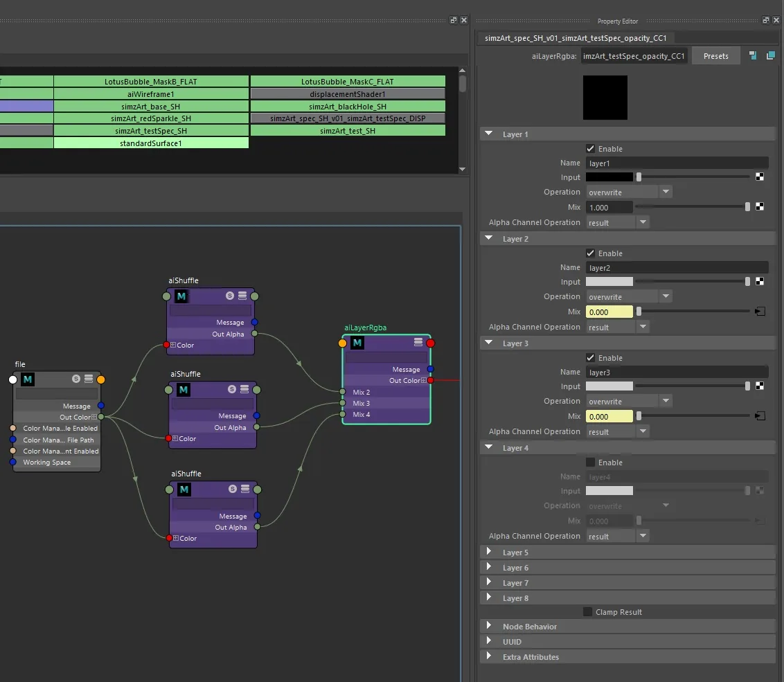Viewport: 784px width, 682px height.
Task: Click the checker map icon beside Layer 1 Input
Action: (760, 177)
